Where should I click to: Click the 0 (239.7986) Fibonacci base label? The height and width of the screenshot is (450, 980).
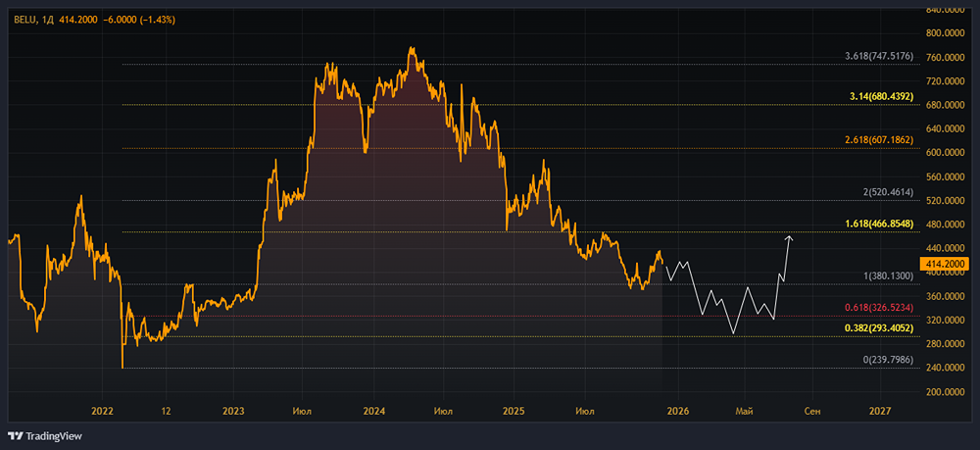point(888,361)
